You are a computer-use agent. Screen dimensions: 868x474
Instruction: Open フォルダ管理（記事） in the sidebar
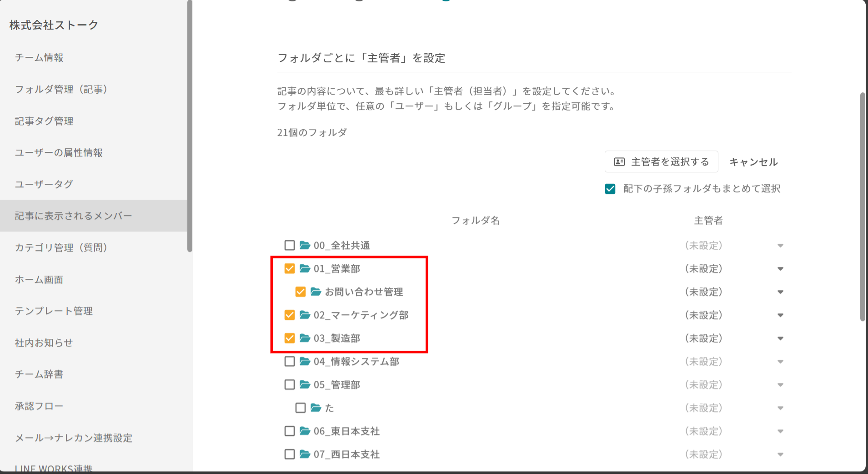click(x=61, y=90)
